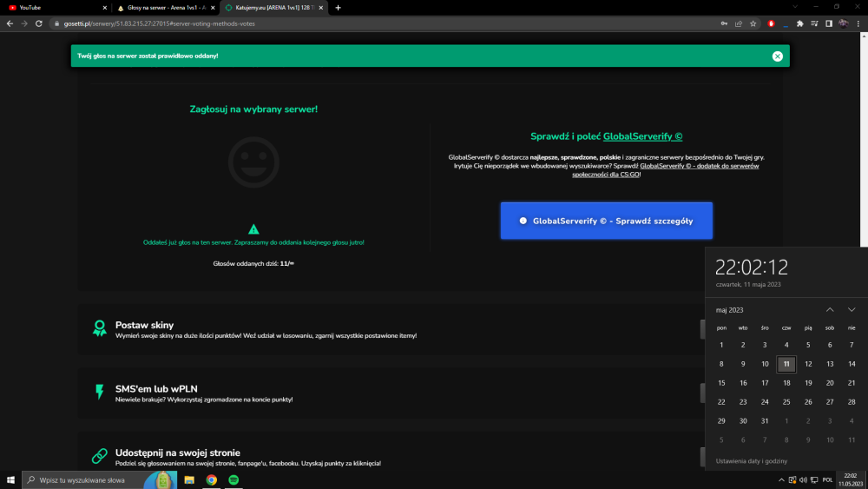868x489 pixels.
Task: Open Ustawienia daty i godziny
Action: click(x=751, y=460)
